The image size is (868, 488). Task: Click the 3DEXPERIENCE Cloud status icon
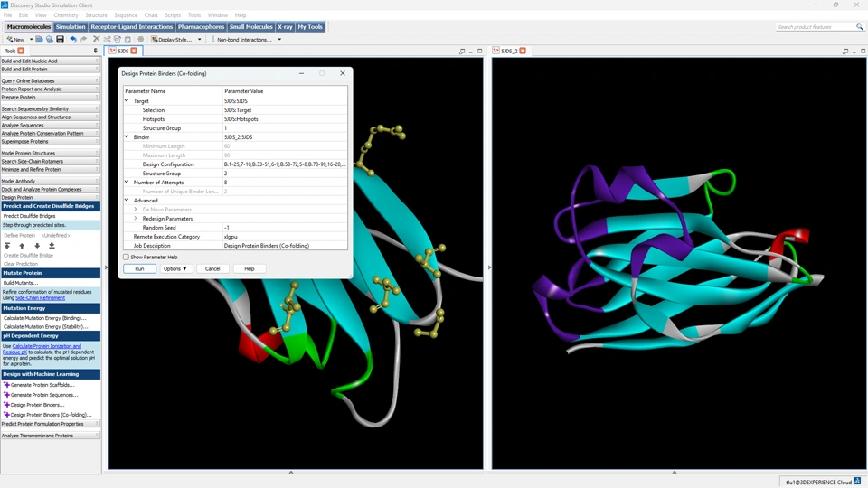tap(857, 482)
